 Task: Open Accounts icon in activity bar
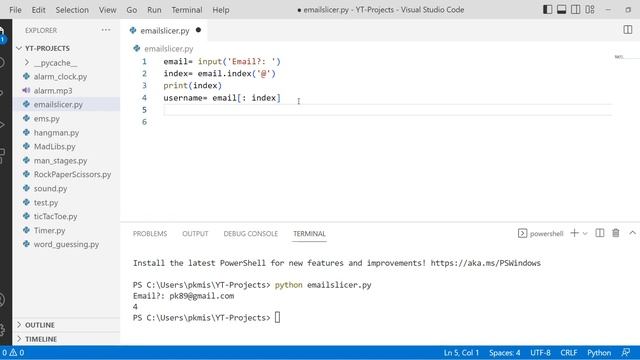point(2,300)
